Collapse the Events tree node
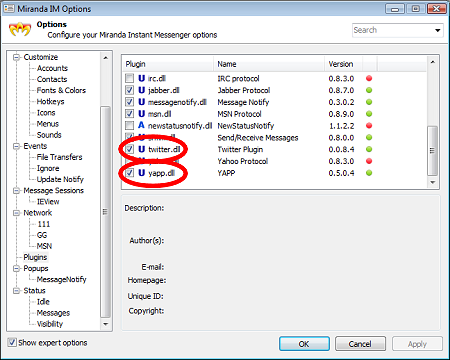 tap(16, 146)
